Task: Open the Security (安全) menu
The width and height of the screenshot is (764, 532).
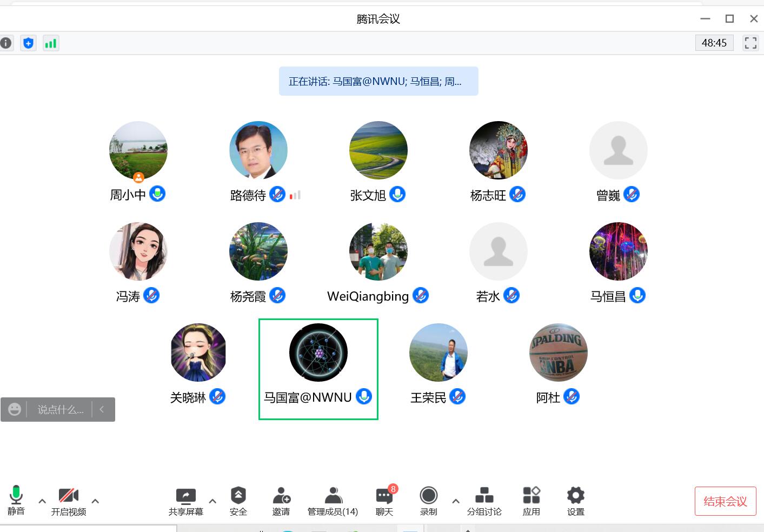Action: coord(238,501)
